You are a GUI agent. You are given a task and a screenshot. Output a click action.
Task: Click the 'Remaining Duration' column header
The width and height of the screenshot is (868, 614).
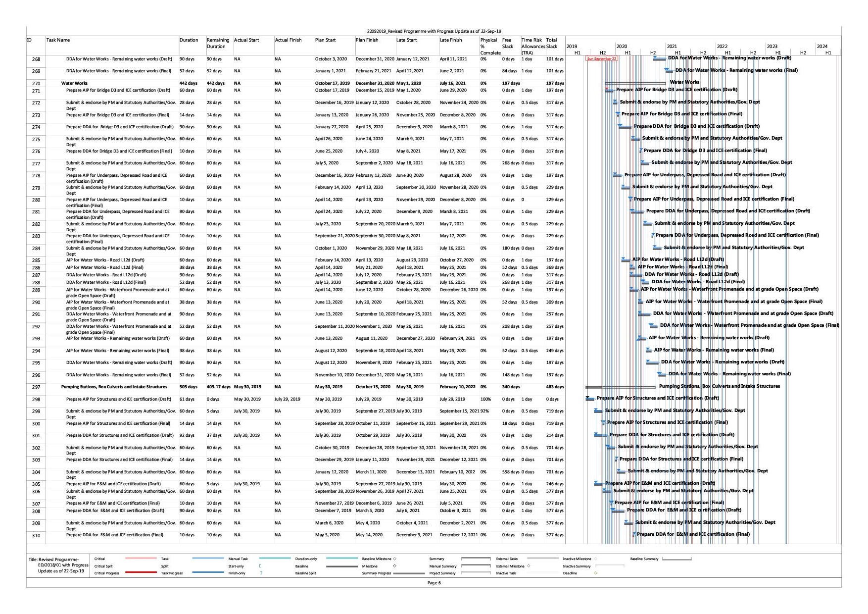218,43
